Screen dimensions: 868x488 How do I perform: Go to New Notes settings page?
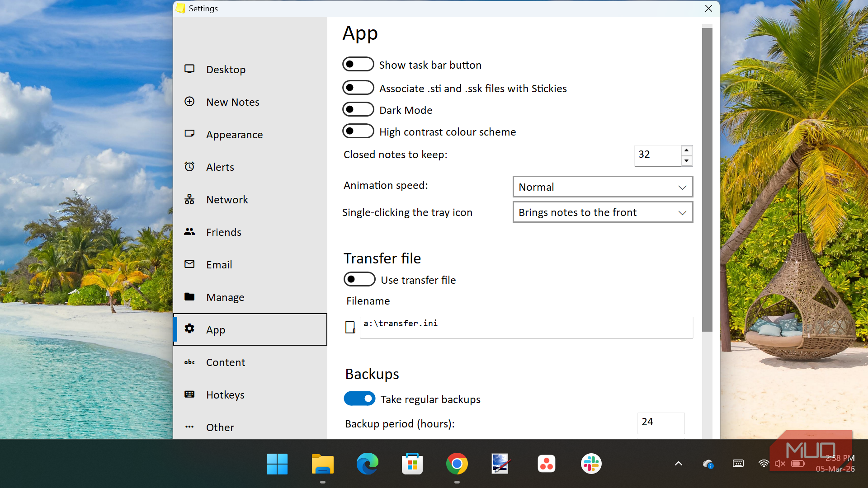point(250,102)
